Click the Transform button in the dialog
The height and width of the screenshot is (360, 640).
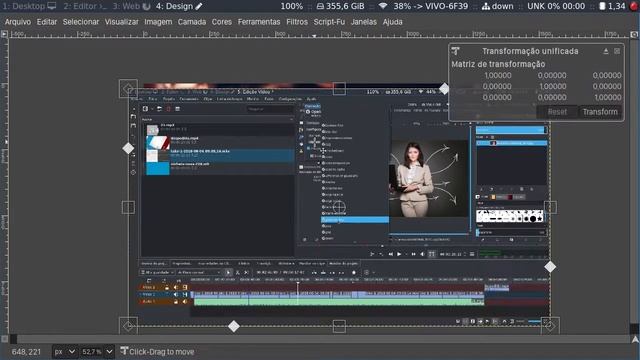tap(600, 112)
